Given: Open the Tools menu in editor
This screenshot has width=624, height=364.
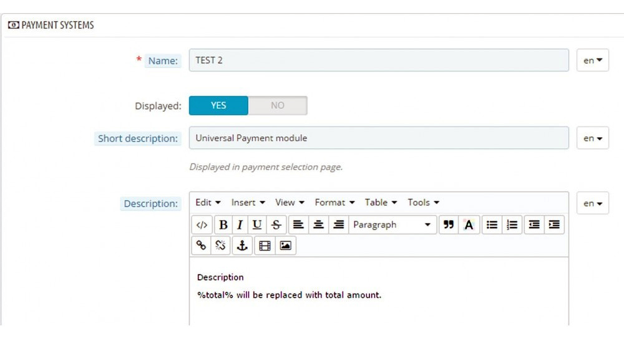Looking at the screenshot, I should (x=423, y=203).
